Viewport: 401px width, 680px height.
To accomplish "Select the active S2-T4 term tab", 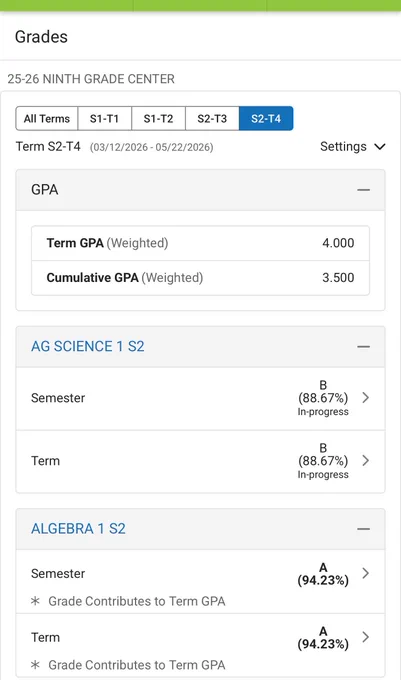I will click(266, 118).
